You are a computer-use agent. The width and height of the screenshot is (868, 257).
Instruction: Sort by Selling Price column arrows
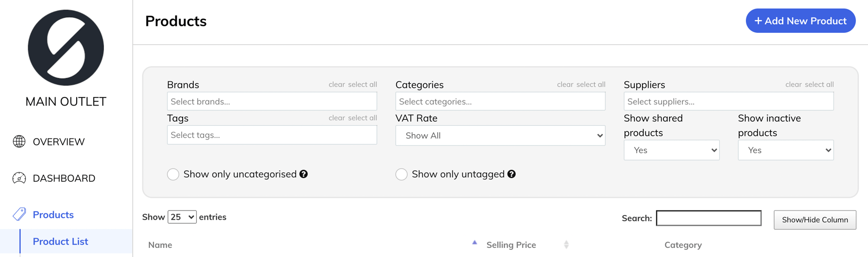[566, 245]
